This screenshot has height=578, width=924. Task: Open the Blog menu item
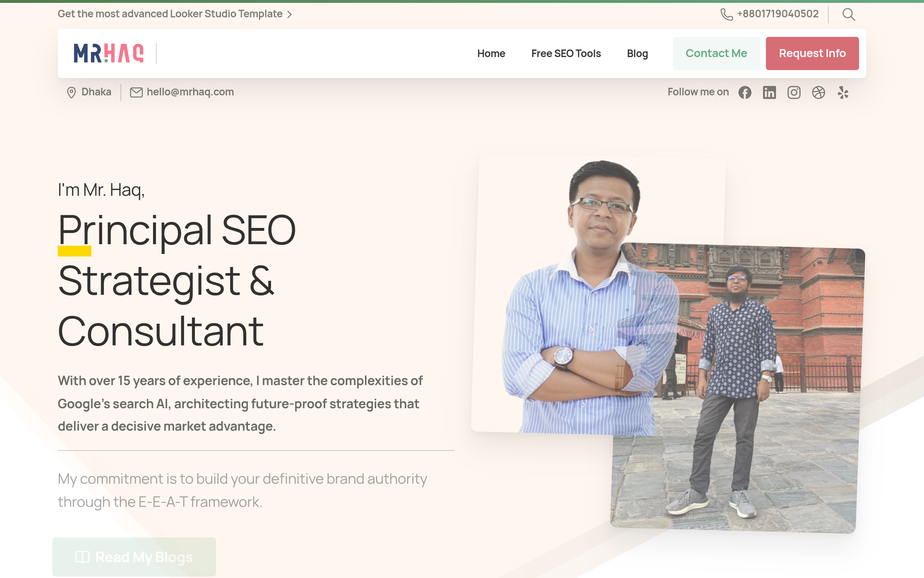pos(637,53)
